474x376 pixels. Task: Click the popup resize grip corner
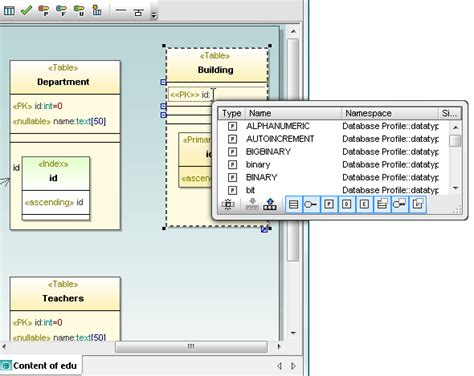458,209
